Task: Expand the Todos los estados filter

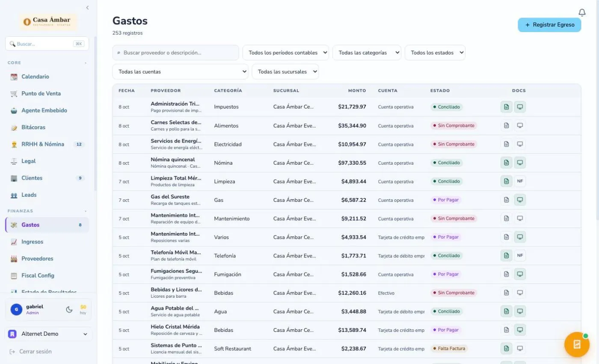Action: click(x=435, y=53)
